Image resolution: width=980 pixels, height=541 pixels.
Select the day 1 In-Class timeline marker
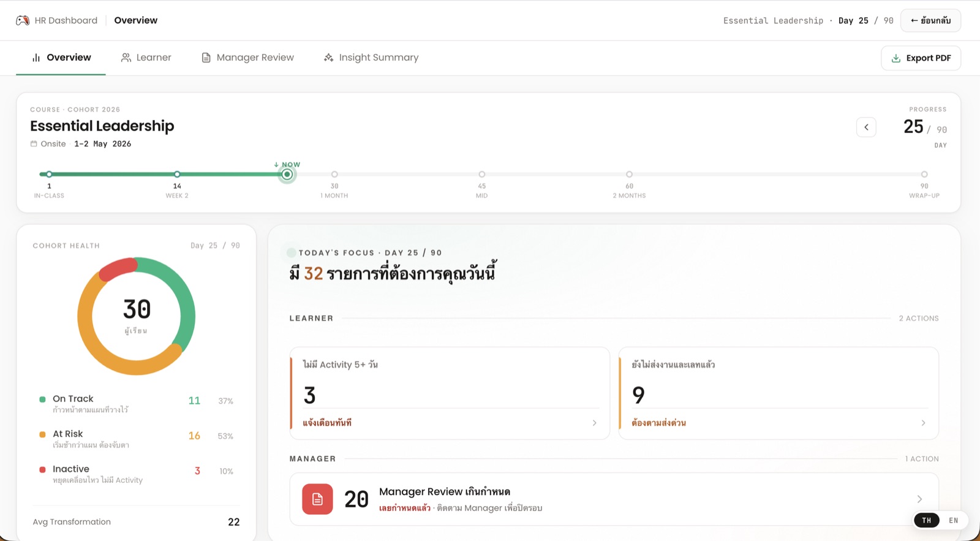click(49, 175)
